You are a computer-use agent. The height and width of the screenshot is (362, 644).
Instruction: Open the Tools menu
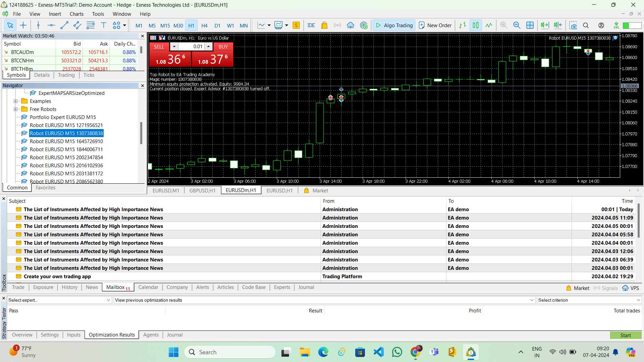[98, 14]
